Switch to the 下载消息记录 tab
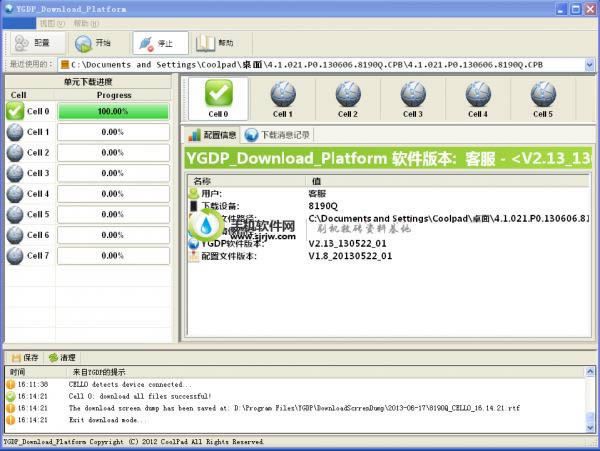600x451 pixels. [x=278, y=134]
